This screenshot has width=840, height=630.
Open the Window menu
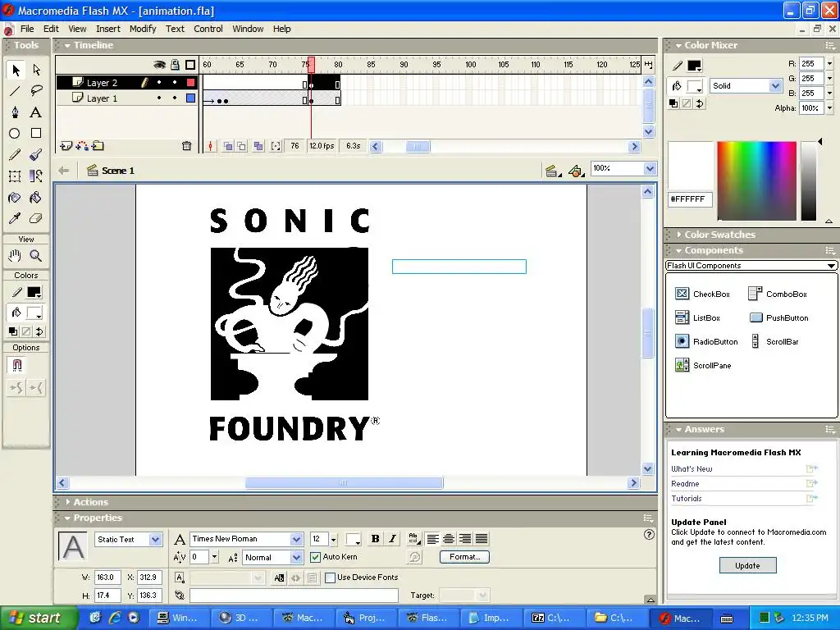pos(248,29)
